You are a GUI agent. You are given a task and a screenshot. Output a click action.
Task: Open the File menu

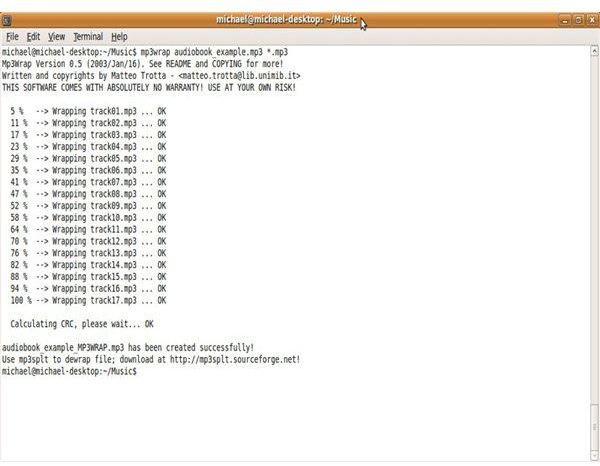[12, 37]
